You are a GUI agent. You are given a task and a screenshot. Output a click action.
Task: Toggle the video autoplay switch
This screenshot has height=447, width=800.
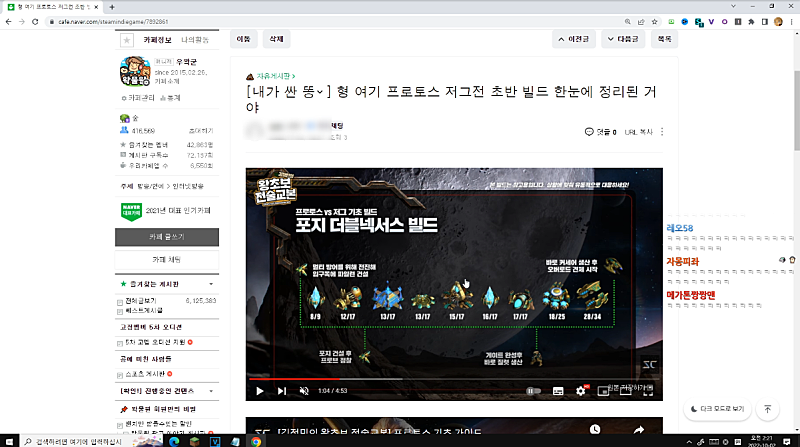(533, 391)
